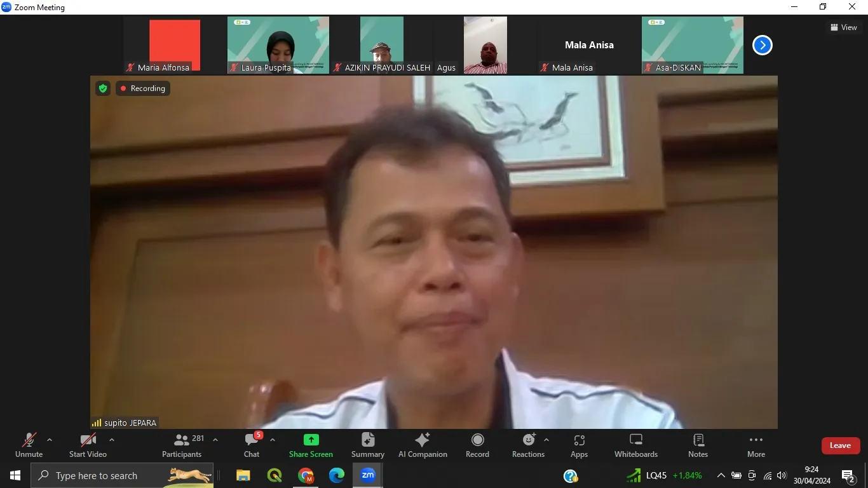The height and width of the screenshot is (488, 868).
Task: Launch AI Companion
Action: (x=423, y=445)
